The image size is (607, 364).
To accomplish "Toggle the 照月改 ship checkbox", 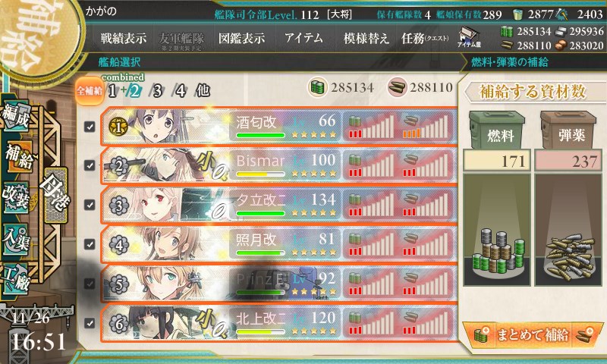I will click(90, 244).
